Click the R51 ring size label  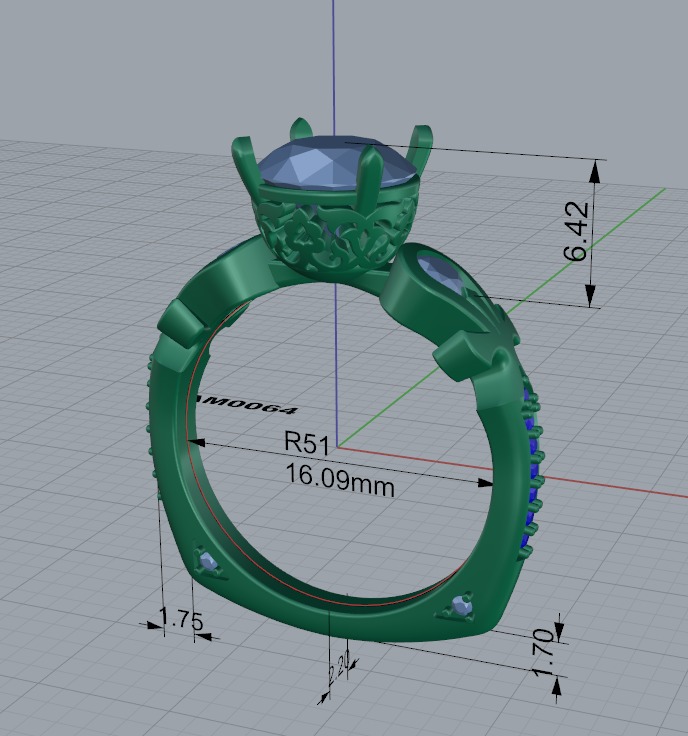pyautogui.click(x=307, y=442)
